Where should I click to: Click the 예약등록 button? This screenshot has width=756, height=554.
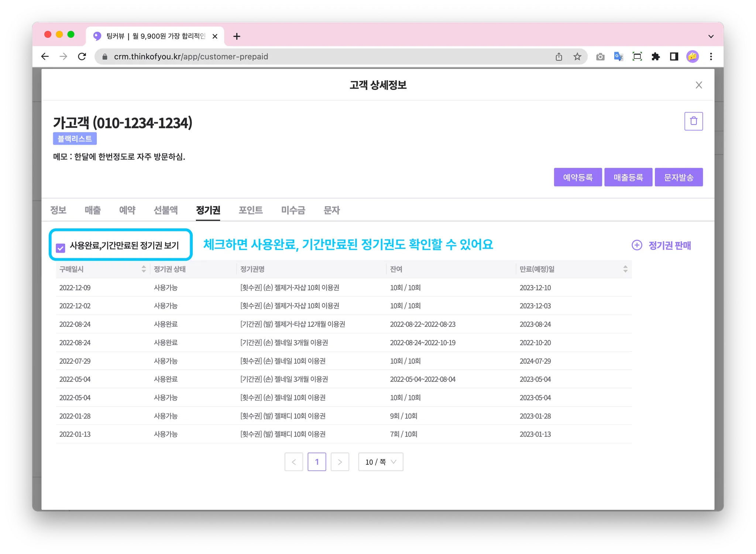[578, 177]
